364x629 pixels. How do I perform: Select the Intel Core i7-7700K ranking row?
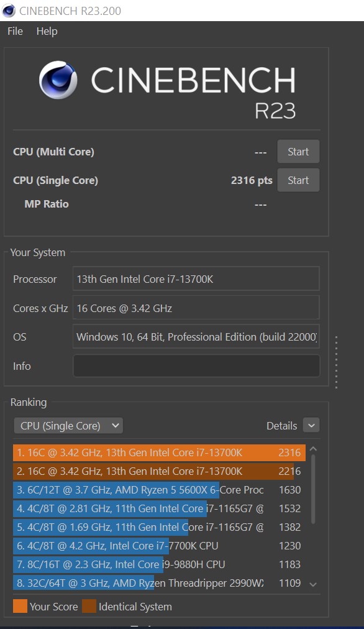point(159,546)
